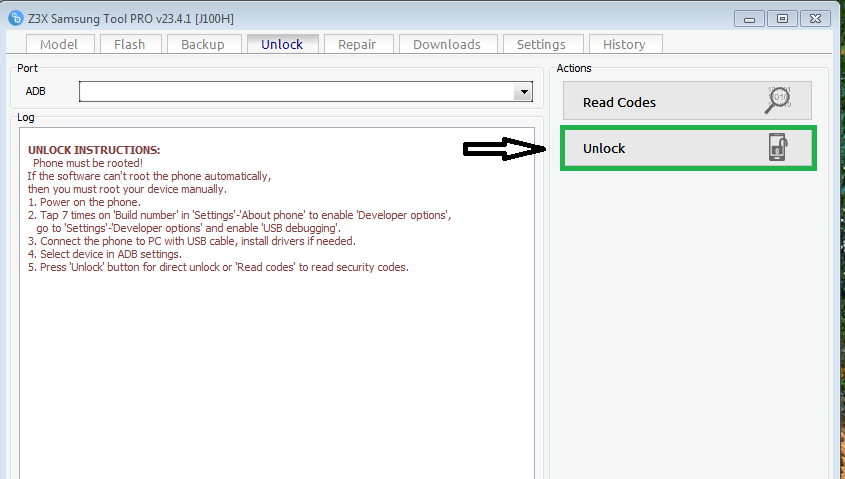Viewport: 845px width, 479px height.
Task: Expand the ADB port dropdown arrow
Action: coord(523,92)
